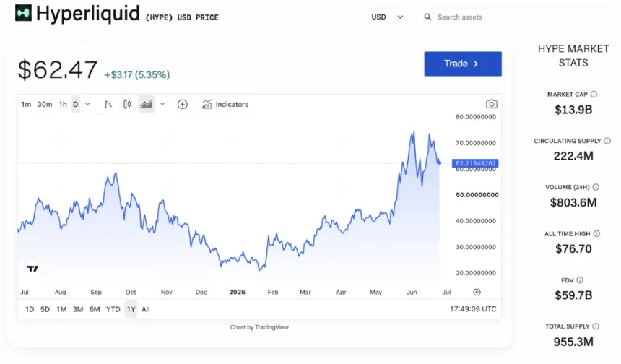
Task: Switch range to YTD
Action: [113, 309]
